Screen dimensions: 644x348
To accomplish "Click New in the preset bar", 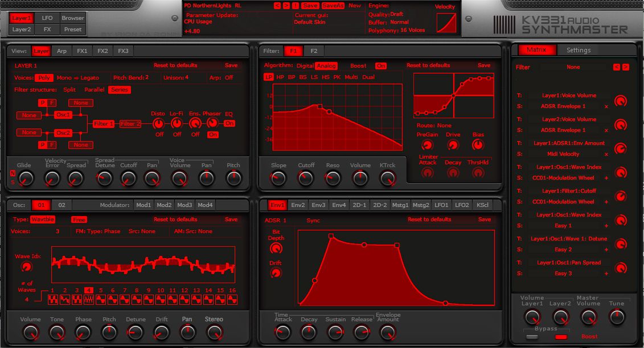I will (354, 6).
